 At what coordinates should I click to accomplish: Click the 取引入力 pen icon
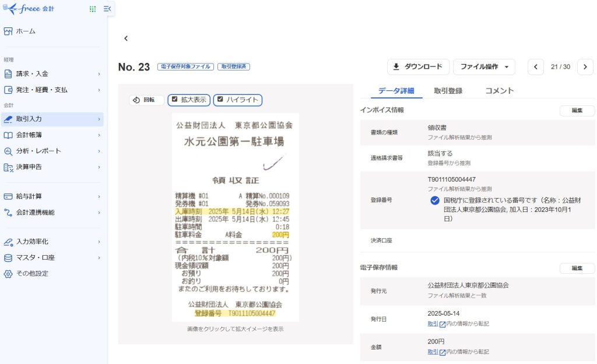click(x=8, y=119)
